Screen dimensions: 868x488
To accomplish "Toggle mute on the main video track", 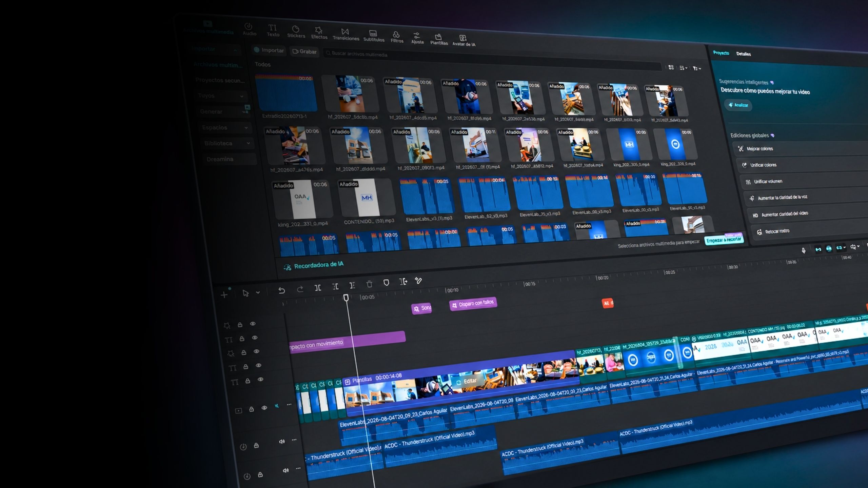I will tap(277, 406).
